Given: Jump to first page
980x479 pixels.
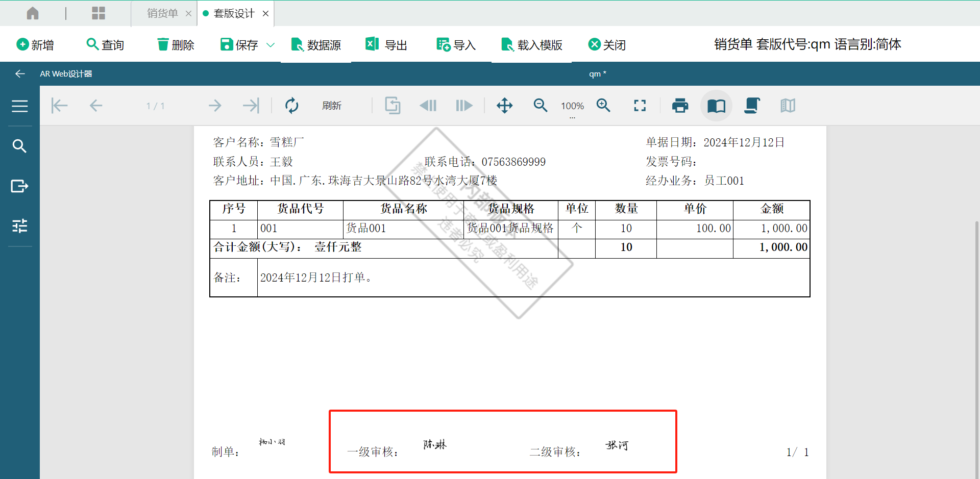Looking at the screenshot, I should click(x=60, y=106).
